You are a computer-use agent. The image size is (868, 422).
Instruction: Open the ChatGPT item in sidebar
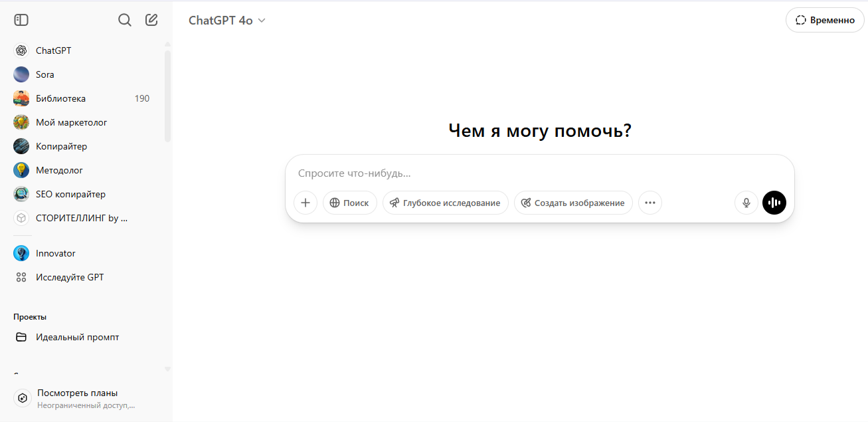tap(84, 51)
